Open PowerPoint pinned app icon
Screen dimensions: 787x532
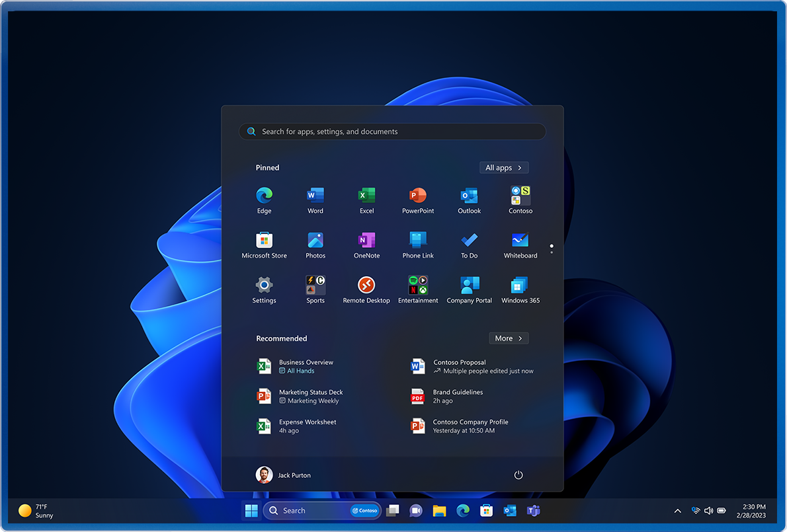[418, 196]
